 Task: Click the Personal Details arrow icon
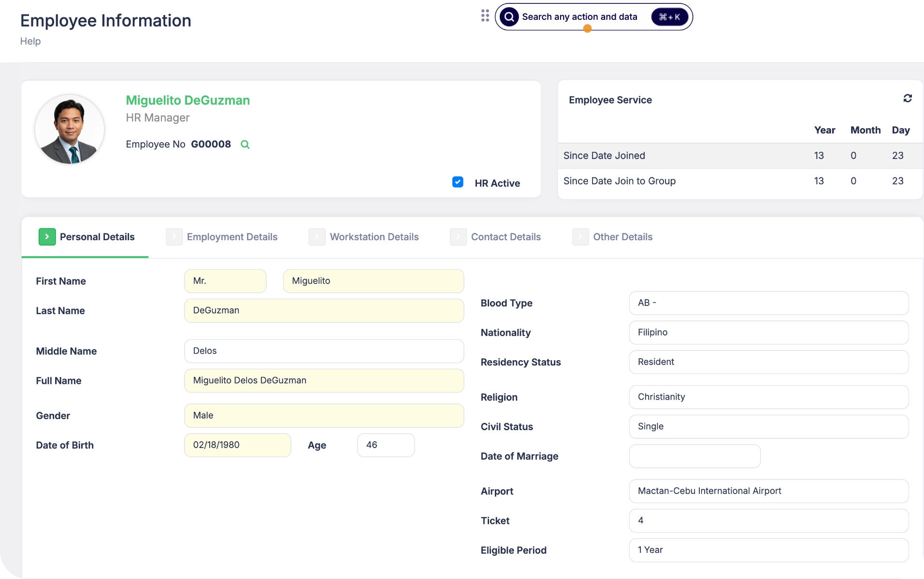click(46, 236)
